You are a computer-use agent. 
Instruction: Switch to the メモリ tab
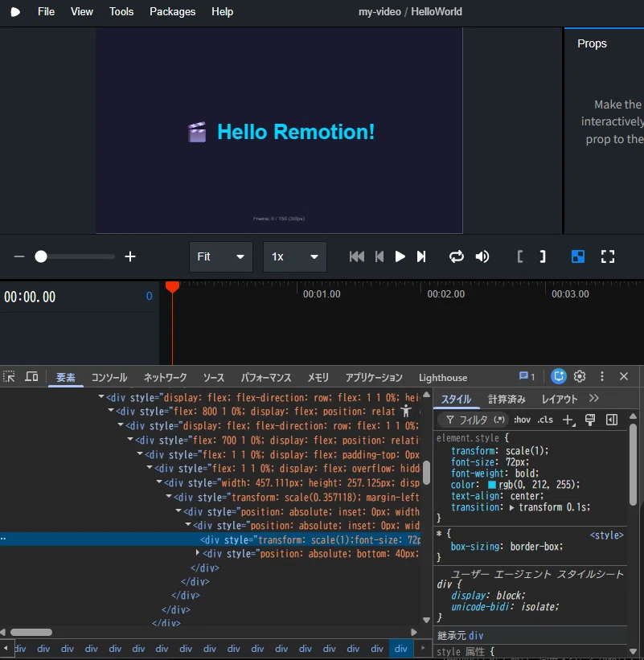tap(318, 378)
